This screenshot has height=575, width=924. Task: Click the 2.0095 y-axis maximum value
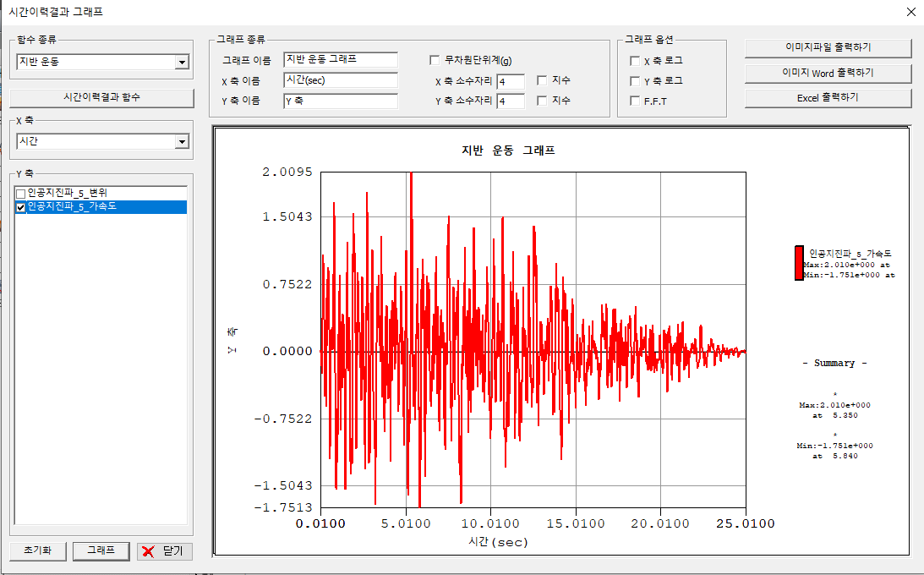[287, 172]
